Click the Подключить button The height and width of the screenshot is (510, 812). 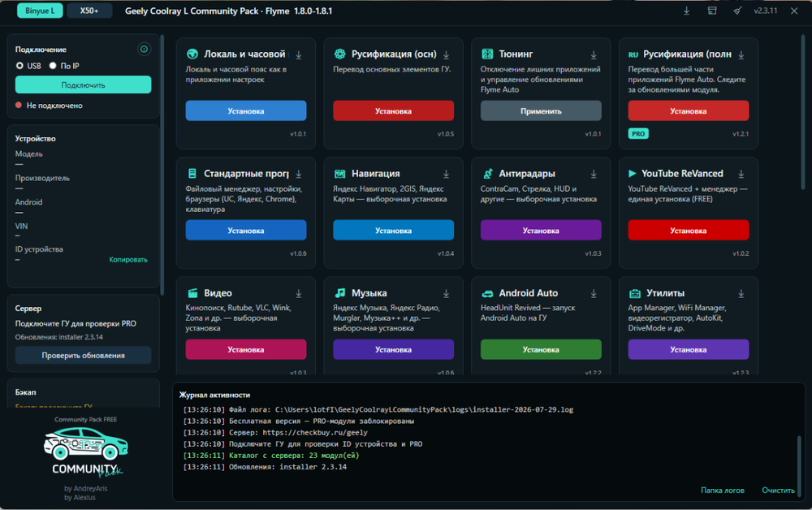83,85
